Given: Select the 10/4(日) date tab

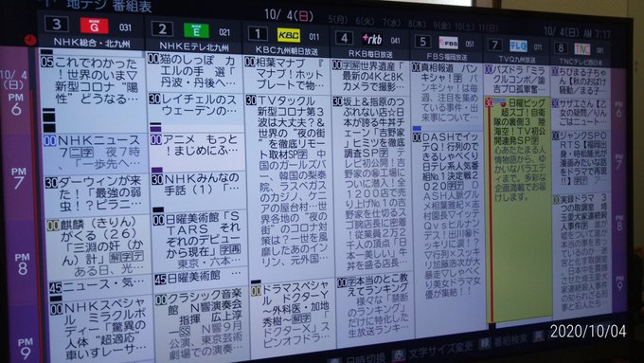Looking at the screenshot, I should (x=289, y=15).
